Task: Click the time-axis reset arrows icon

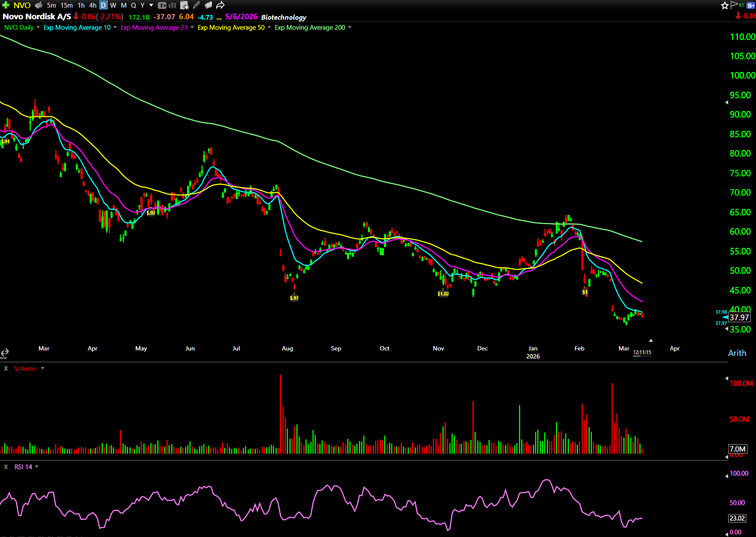Action: click(5, 353)
